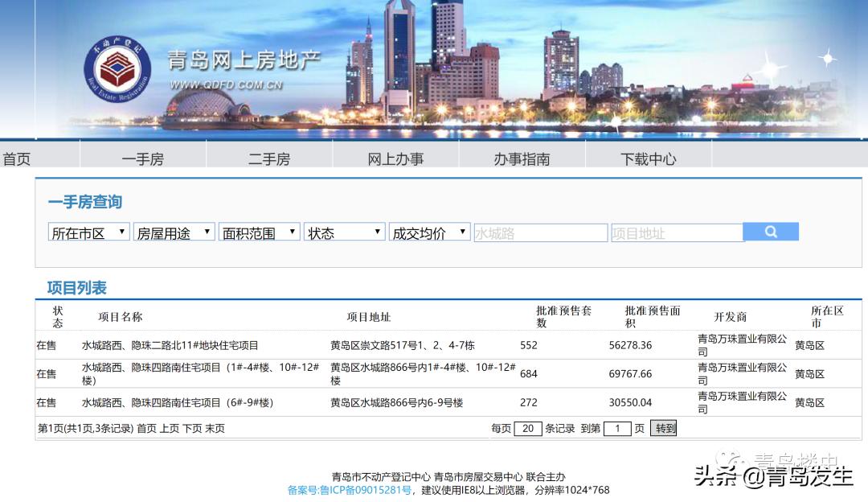868x502 pixels.
Task: Click the magnifying glass search icon
Action: pos(771,232)
